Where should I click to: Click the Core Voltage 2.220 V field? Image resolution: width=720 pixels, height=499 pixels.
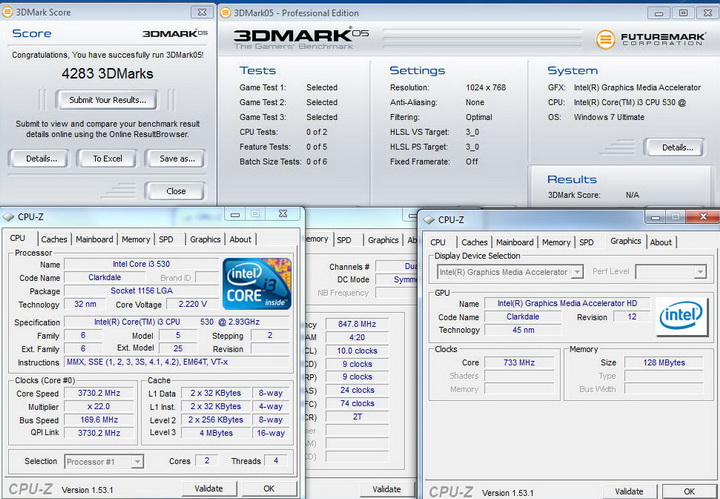pos(192,304)
